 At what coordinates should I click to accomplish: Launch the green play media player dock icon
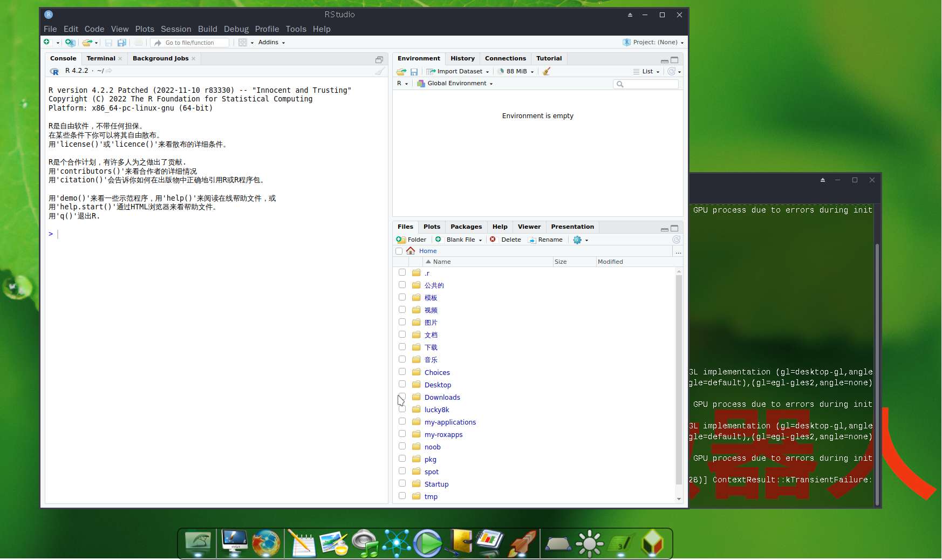click(428, 543)
